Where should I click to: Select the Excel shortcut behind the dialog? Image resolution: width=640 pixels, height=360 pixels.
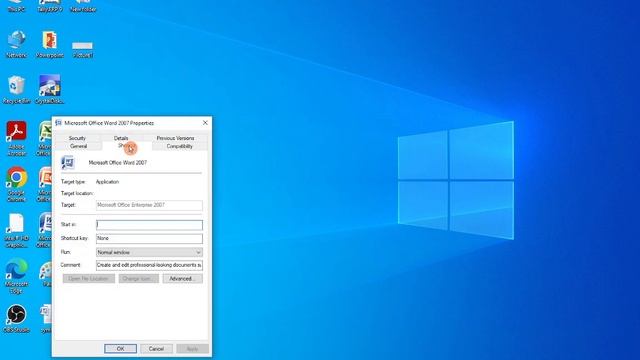click(45, 139)
